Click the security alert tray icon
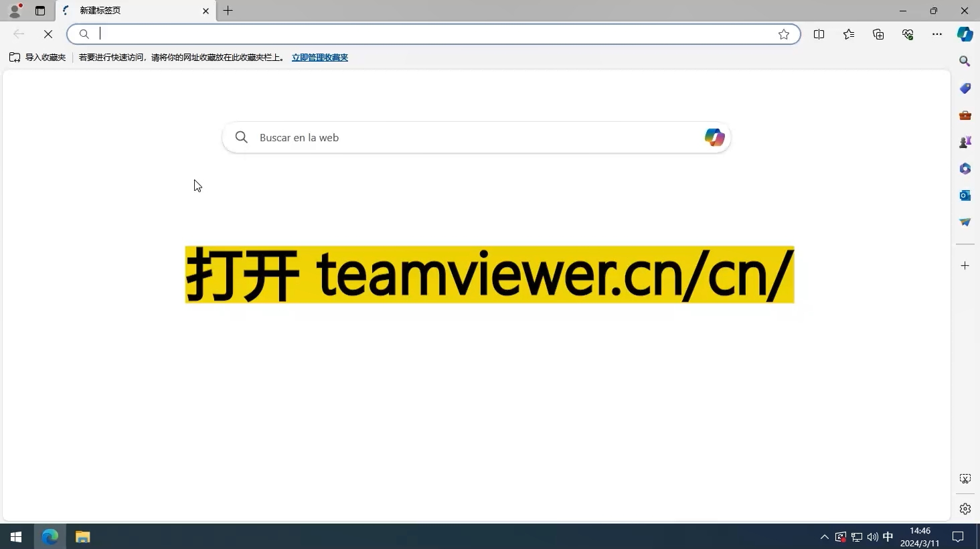 pos(841,536)
